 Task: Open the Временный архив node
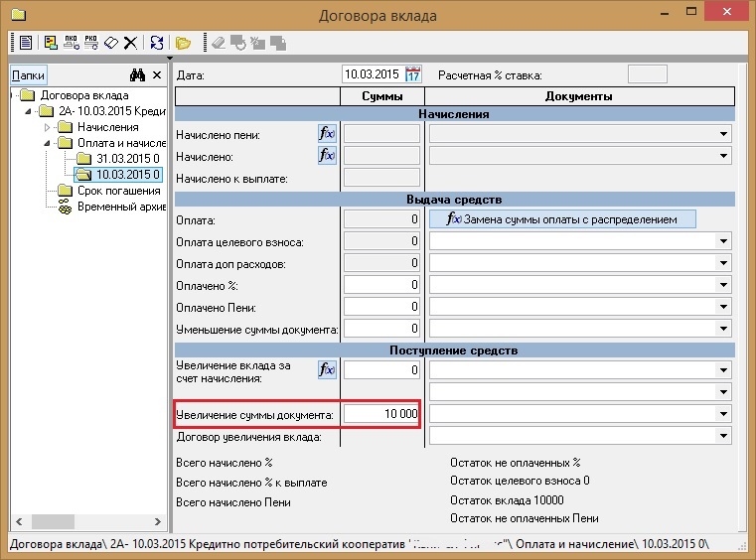(121, 207)
